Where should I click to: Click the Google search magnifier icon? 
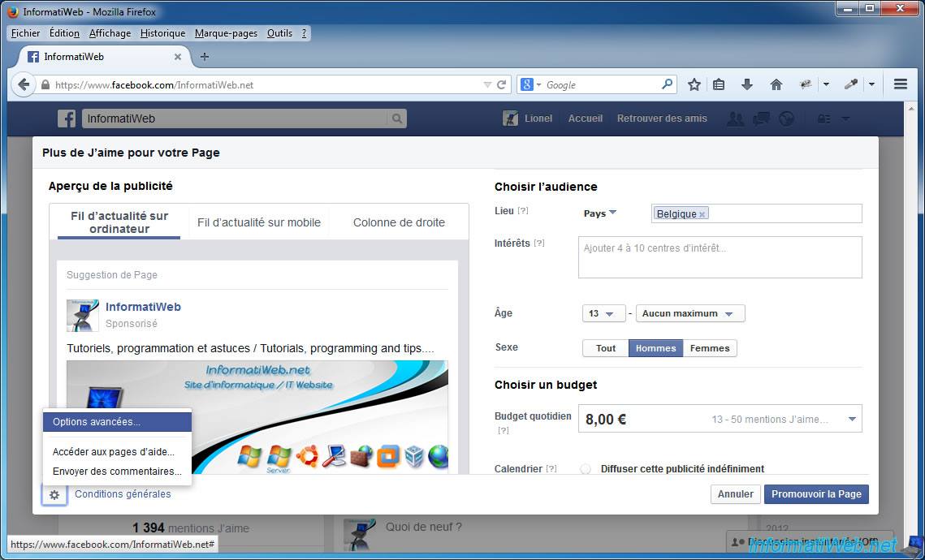pyautogui.click(x=668, y=84)
